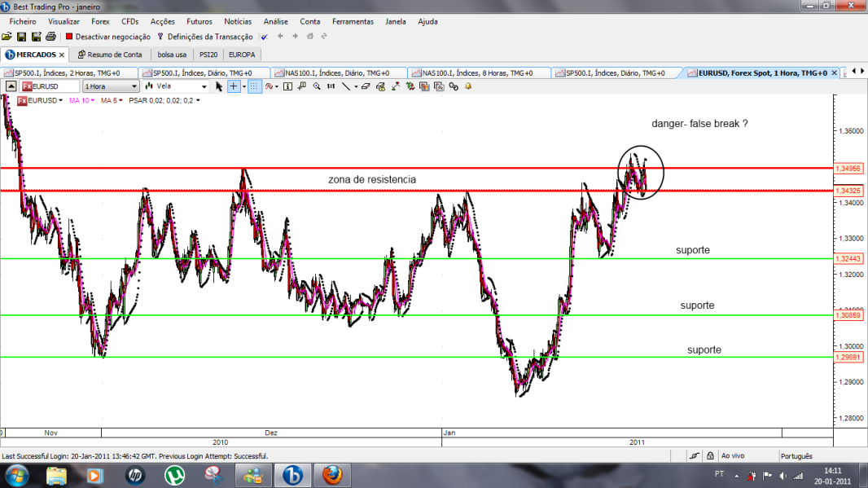
Task: Select the magnifier zoom tool
Action: click(x=317, y=86)
